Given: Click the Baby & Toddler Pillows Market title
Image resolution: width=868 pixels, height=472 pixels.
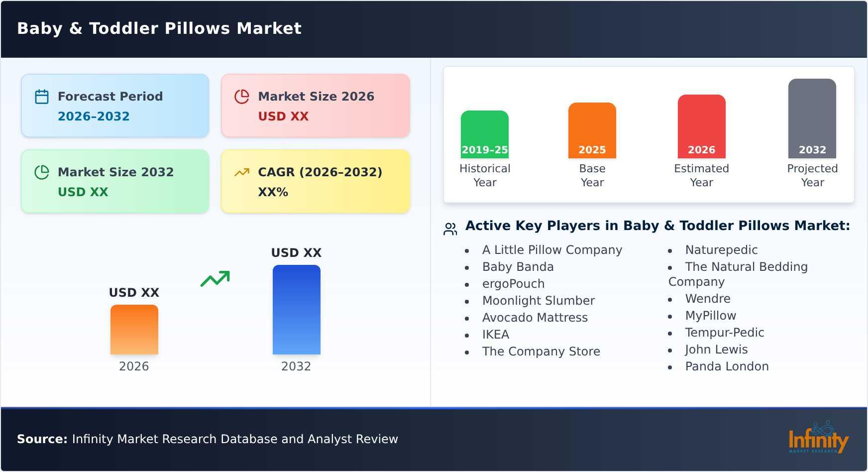Looking at the screenshot, I should click(x=159, y=28).
